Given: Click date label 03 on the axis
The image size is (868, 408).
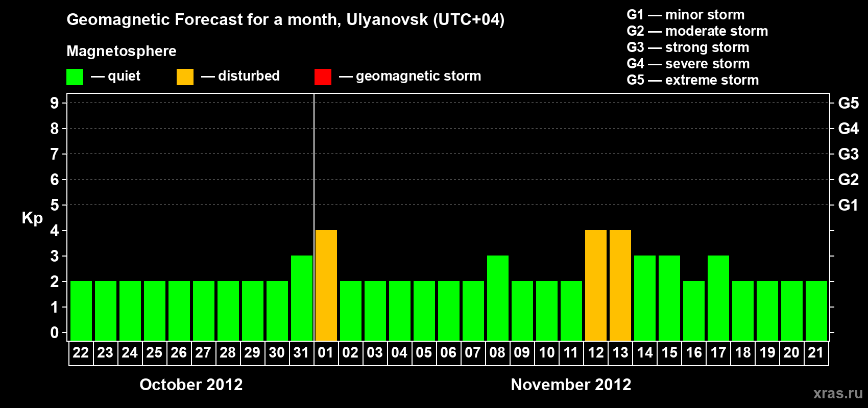Looking at the screenshot, I should click(x=375, y=352).
